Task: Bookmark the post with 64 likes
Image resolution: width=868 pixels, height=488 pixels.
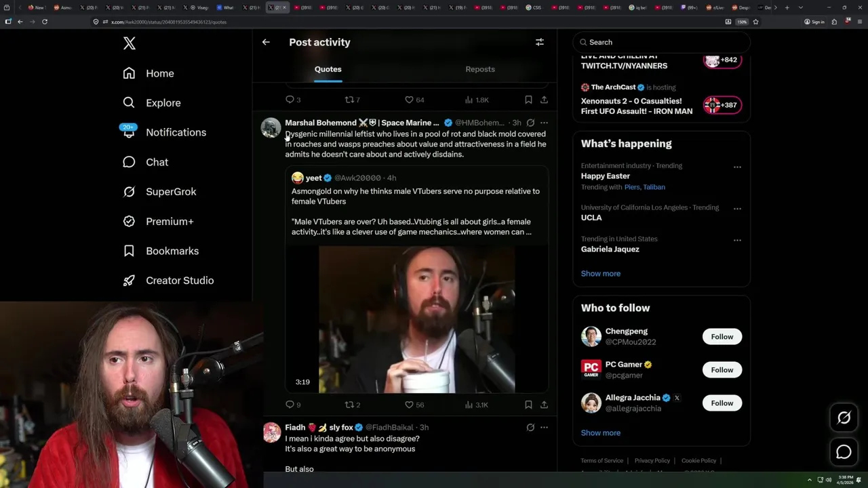Action: click(528, 100)
